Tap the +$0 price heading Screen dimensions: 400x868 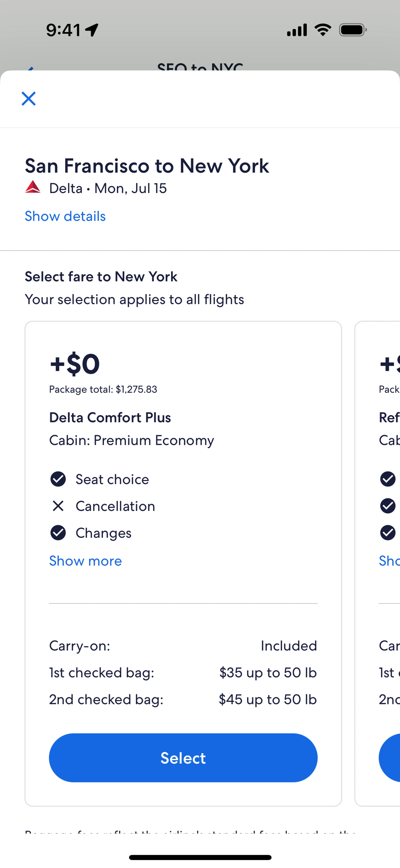[x=75, y=364]
